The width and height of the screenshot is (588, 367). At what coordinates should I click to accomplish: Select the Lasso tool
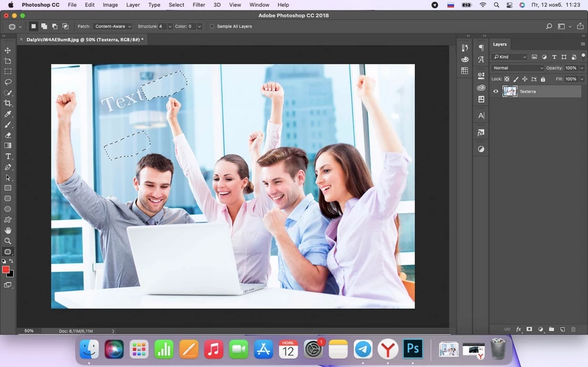pos(8,82)
